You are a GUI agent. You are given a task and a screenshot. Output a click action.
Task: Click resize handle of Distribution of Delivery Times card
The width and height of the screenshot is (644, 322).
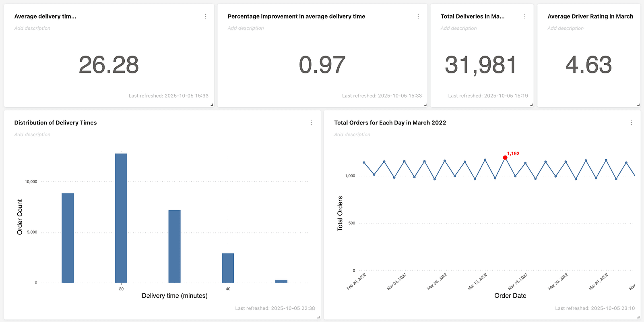tap(318, 317)
